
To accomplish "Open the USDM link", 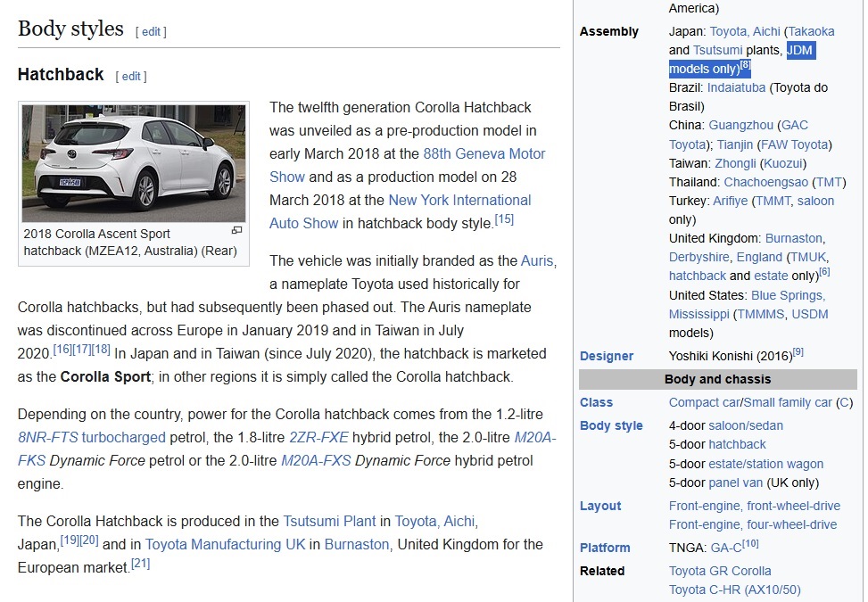I will pos(810,315).
